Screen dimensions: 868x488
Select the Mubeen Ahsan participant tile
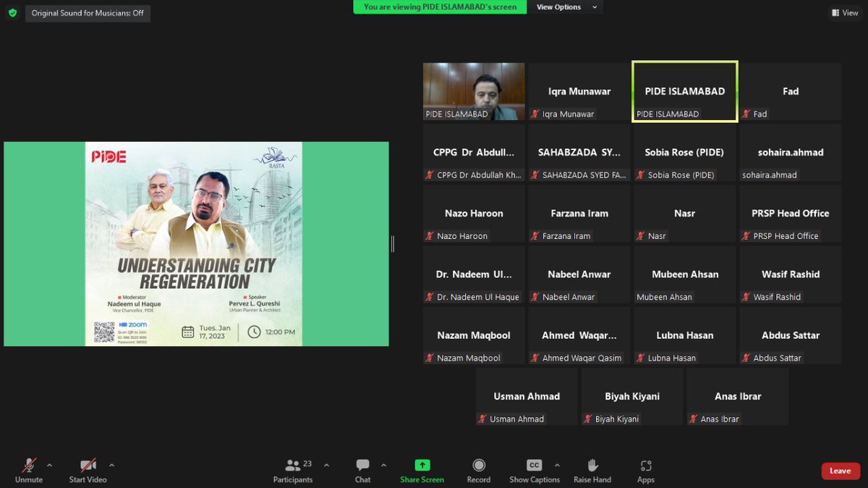(685, 274)
